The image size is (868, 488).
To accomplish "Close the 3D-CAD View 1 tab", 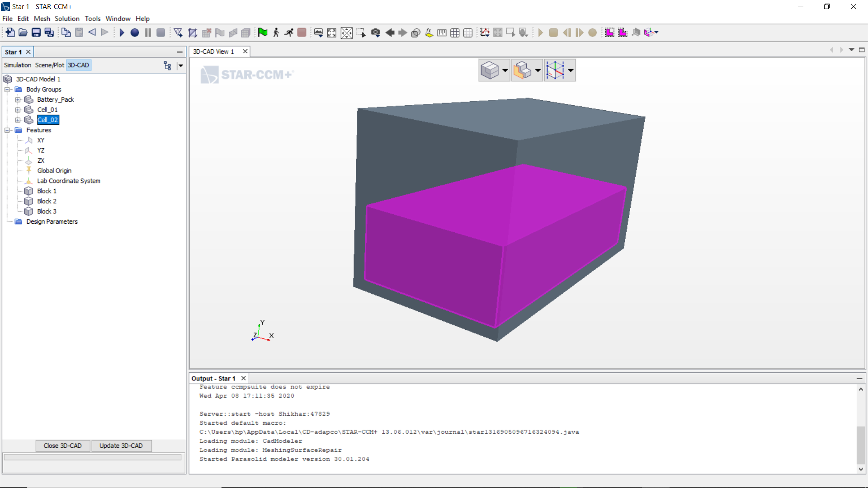I will [x=245, y=52].
